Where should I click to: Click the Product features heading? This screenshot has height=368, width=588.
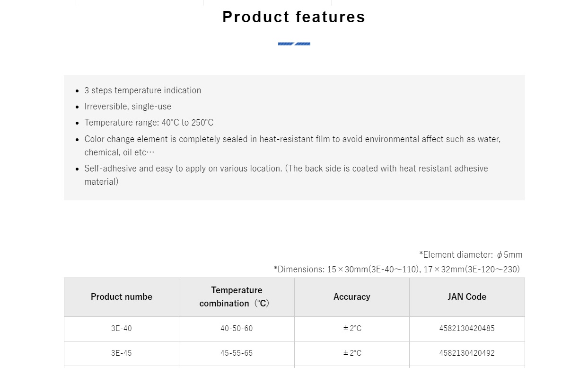tap(294, 17)
